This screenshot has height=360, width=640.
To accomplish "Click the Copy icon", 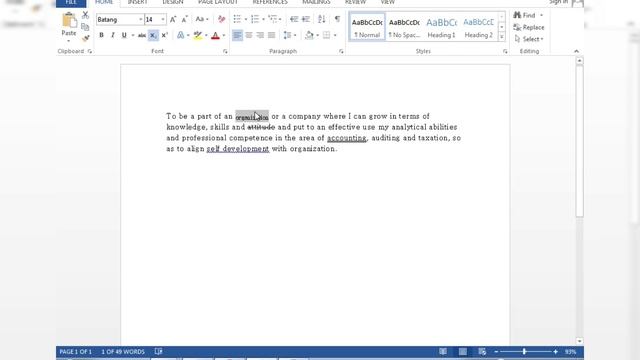I will (x=85, y=27).
